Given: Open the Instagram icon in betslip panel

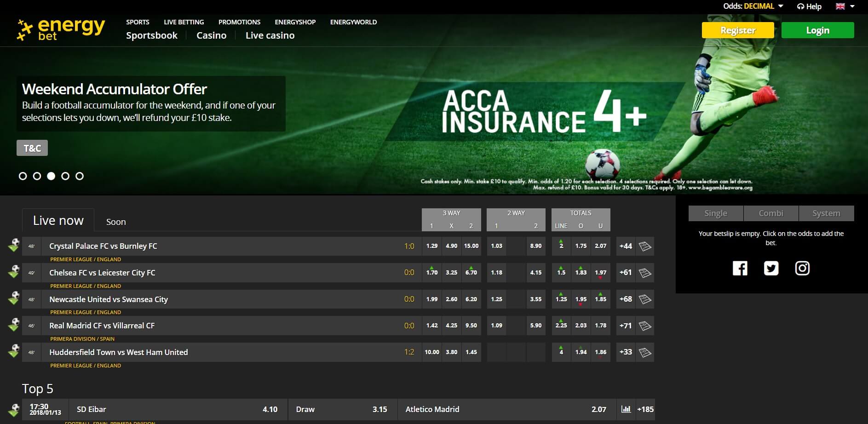Looking at the screenshot, I should (x=802, y=268).
